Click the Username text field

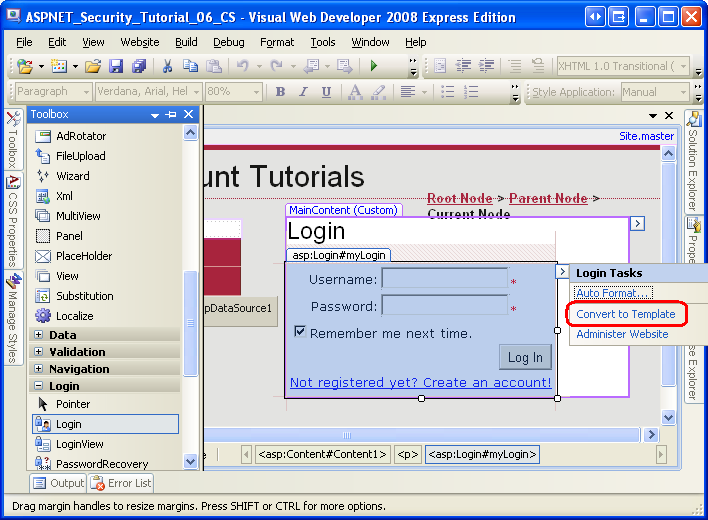(445, 278)
